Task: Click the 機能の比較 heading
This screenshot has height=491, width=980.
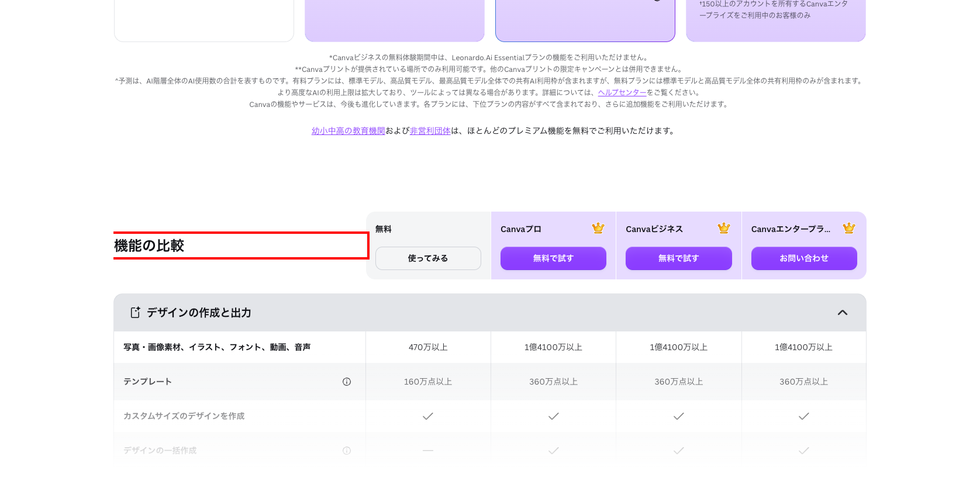Action: pos(149,245)
